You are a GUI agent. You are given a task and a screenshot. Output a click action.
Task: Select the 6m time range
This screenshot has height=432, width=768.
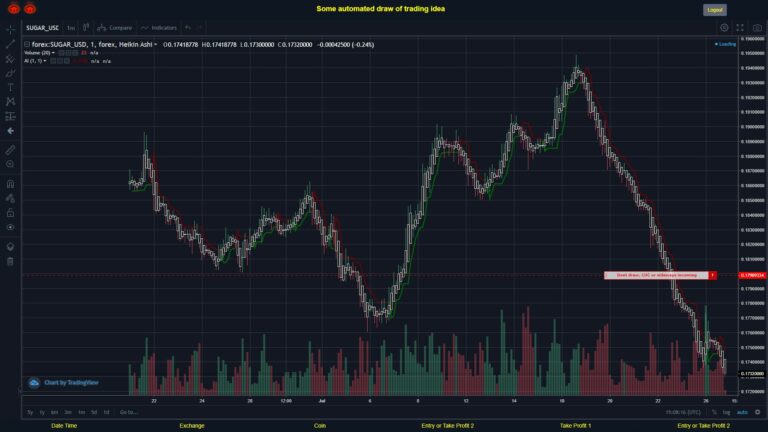(54, 412)
